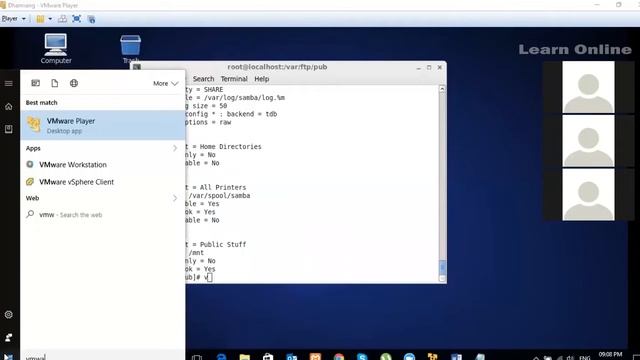
Task: Open the Computer desktop icon
Action: [56, 49]
